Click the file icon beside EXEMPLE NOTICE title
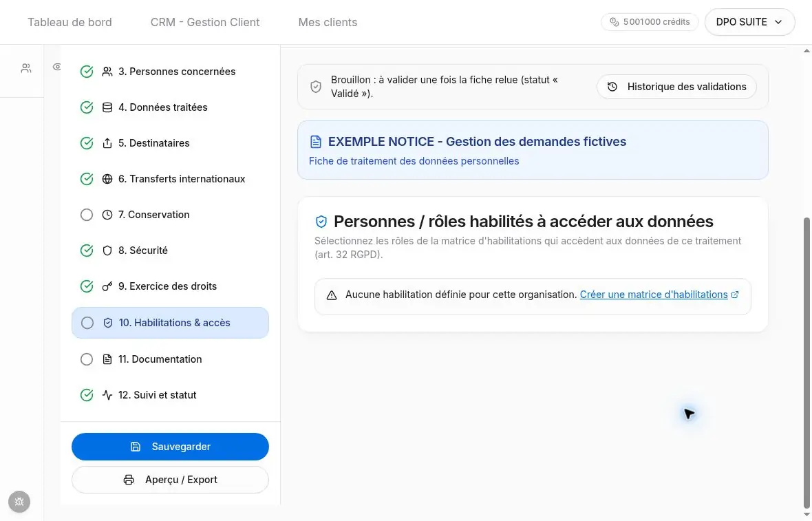This screenshot has width=812, height=521. click(315, 141)
